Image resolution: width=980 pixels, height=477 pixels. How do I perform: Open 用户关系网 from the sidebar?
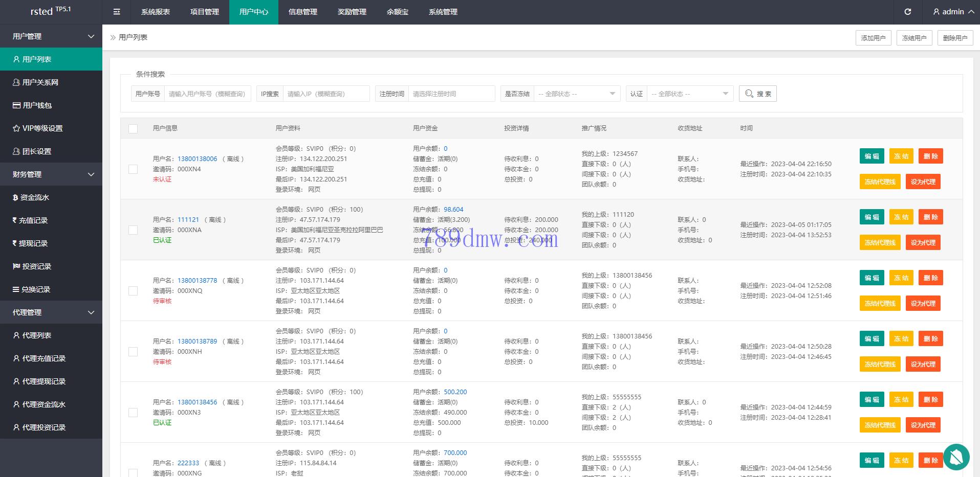(x=40, y=82)
